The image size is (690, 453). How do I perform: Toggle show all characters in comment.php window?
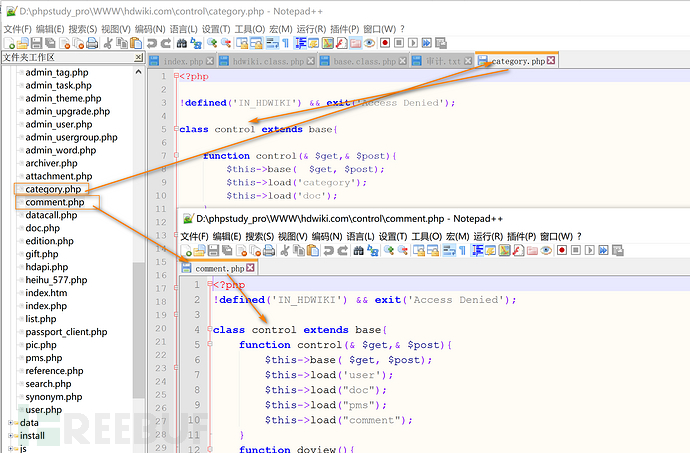click(462, 251)
